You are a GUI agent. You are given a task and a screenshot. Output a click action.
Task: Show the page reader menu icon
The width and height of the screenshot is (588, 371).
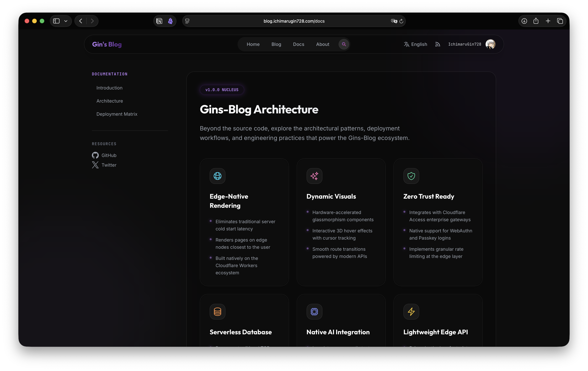[x=187, y=21]
